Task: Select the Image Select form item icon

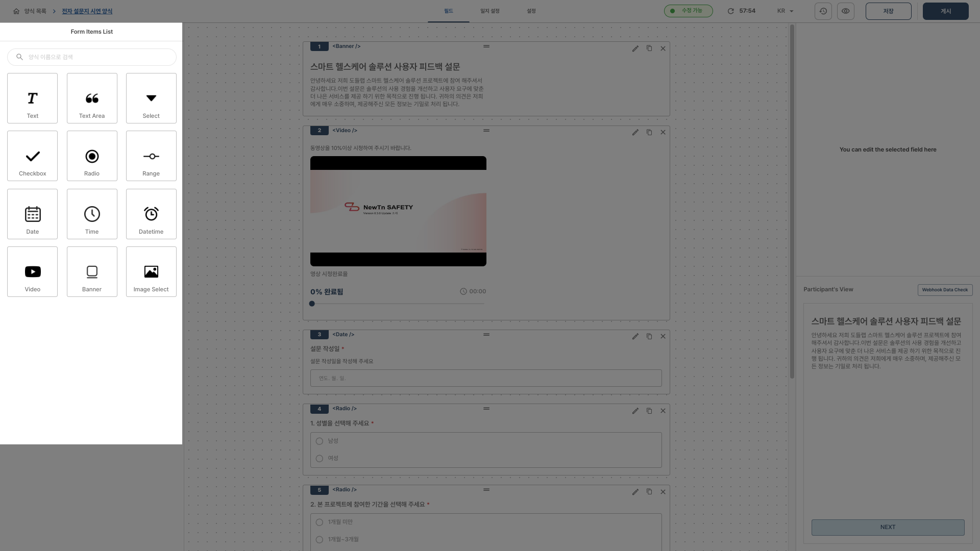Action: [x=151, y=272]
